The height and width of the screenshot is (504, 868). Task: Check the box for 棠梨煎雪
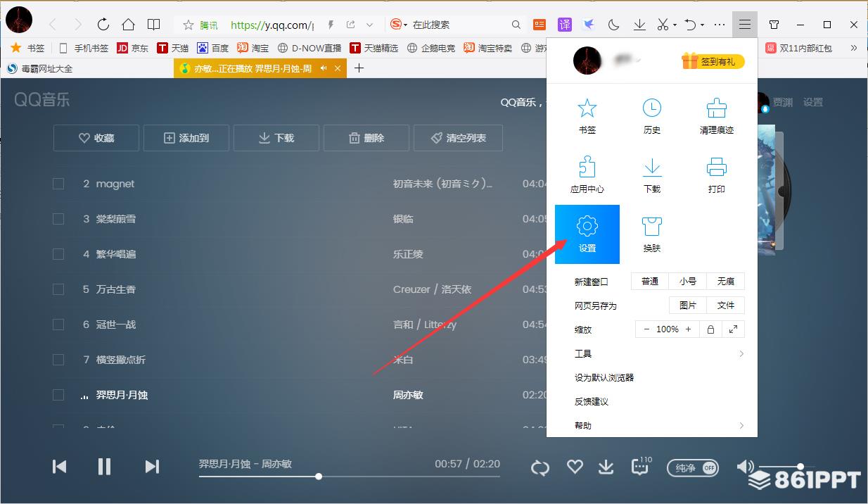pos(58,219)
